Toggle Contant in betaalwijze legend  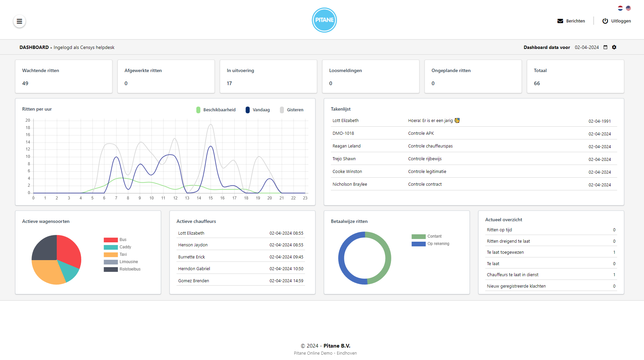(x=427, y=236)
